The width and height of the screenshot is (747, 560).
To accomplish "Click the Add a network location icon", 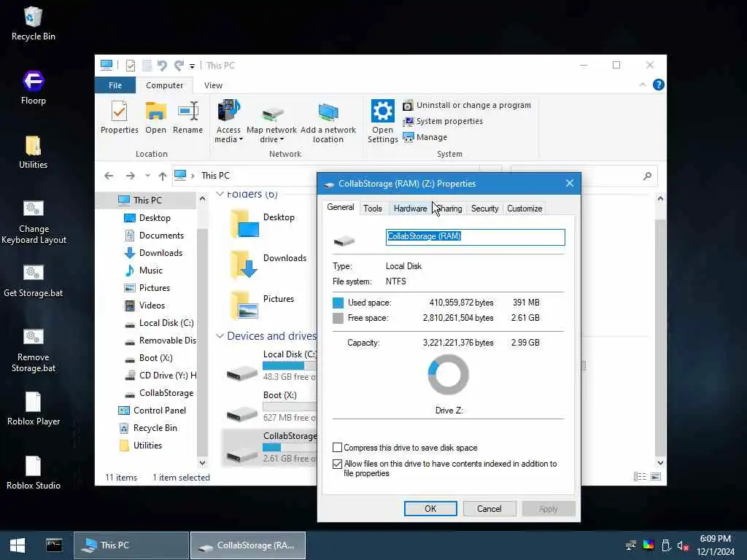I will tap(328, 122).
